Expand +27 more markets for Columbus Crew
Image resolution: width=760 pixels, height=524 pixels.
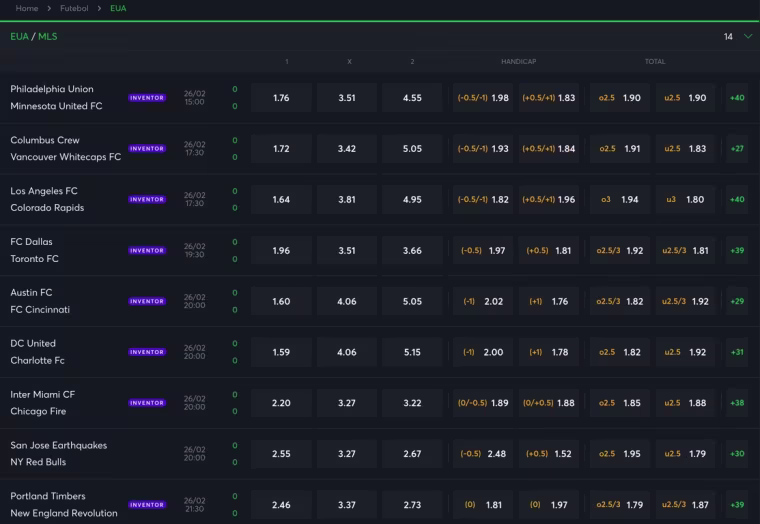(x=737, y=148)
